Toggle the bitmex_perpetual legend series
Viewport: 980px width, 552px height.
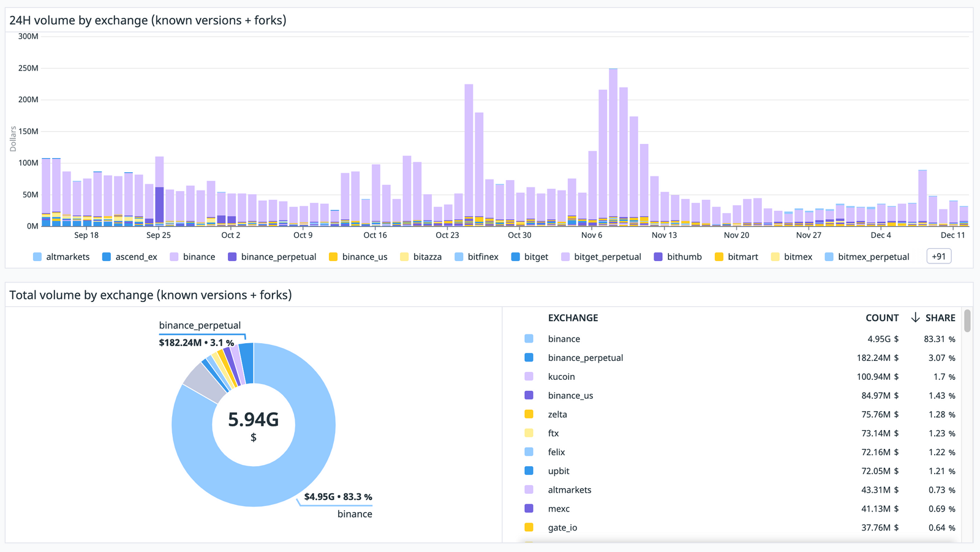[x=867, y=257]
